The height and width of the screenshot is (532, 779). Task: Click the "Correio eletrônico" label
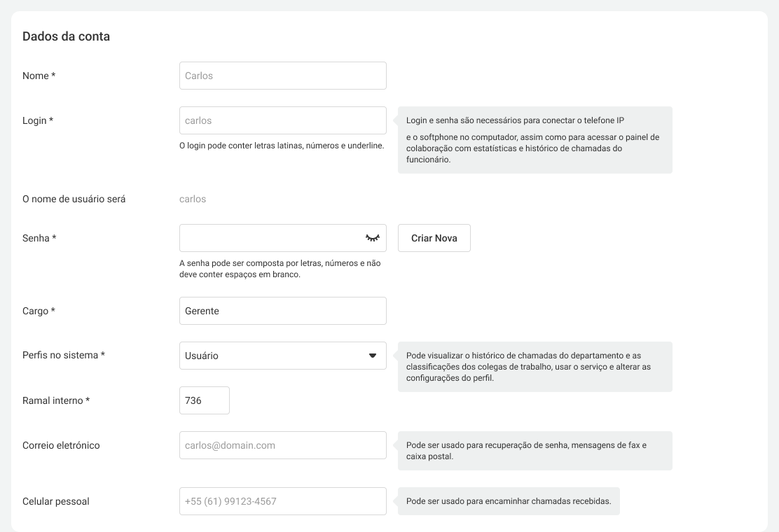[x=61, y=445]
